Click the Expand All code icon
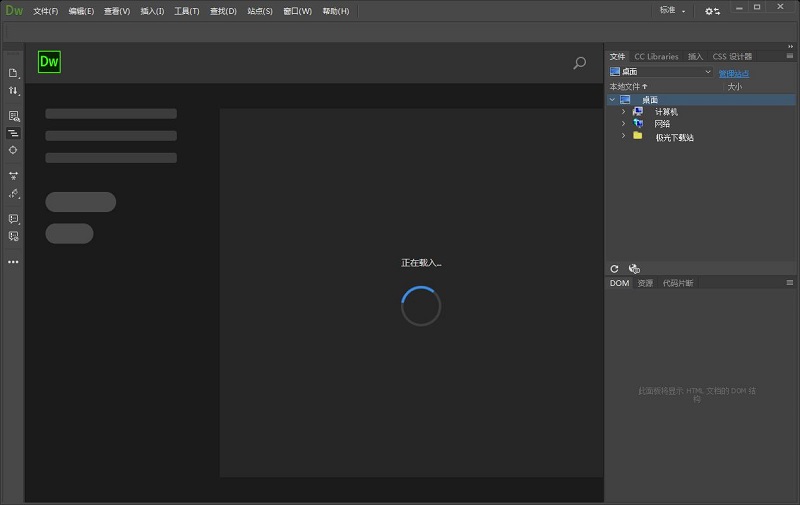800x505 pixels. (13, 175)
